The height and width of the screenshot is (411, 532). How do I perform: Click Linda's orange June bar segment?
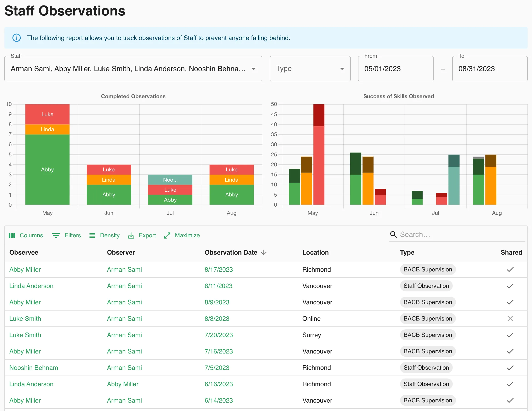(109, 180)
